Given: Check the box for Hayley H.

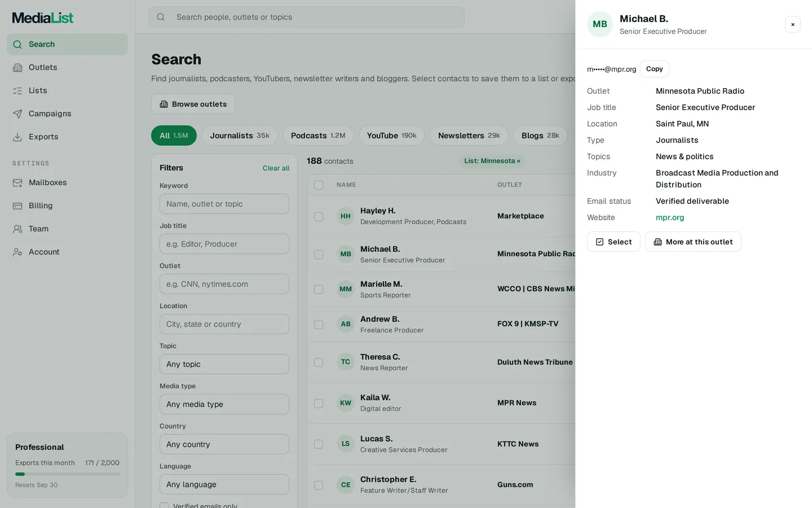Looking at the screenshot, I should coord(319,217).
